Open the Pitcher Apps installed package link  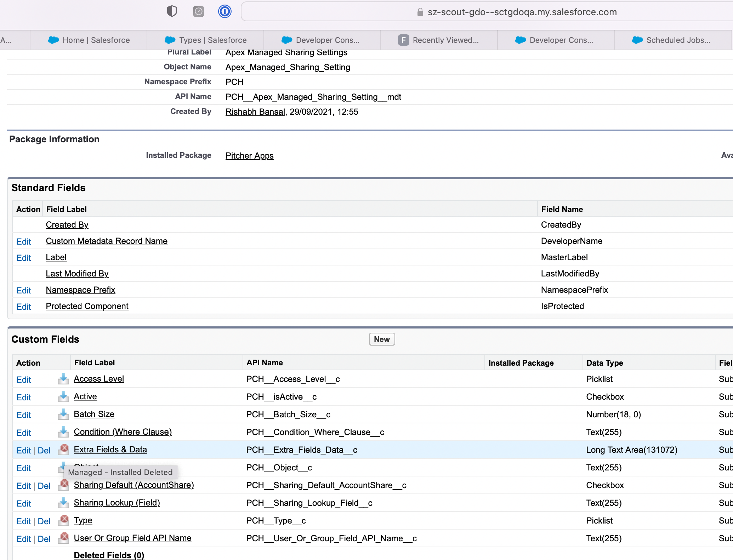(249, 156)
